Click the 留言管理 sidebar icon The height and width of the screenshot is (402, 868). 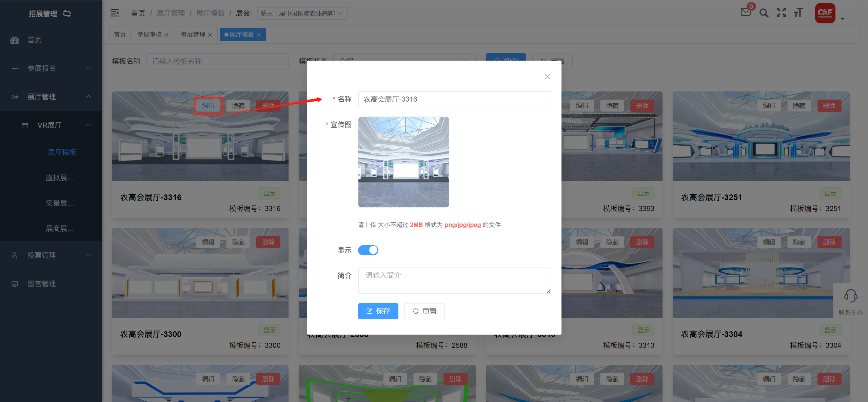[x=15, y=284]
